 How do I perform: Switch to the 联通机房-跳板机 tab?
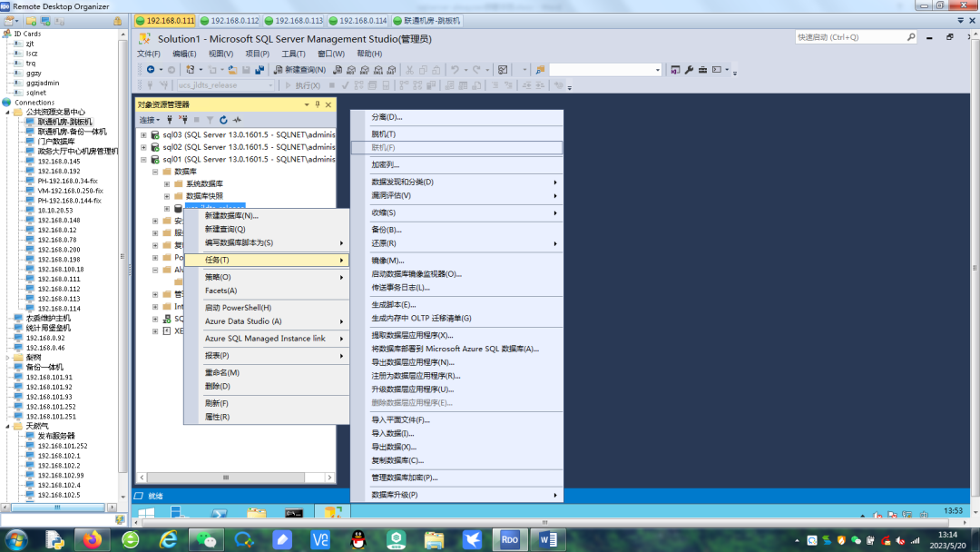(426, 21)
